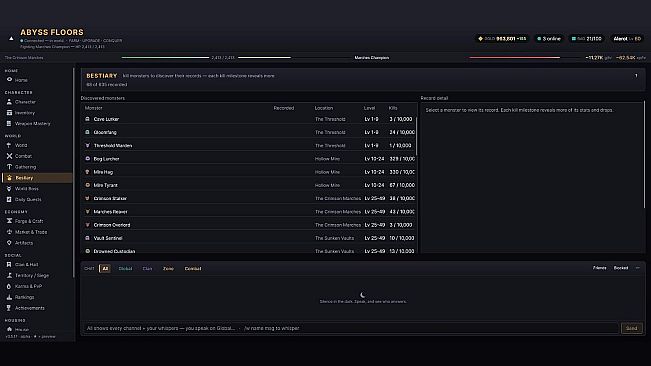Open Rankings in the sidebar
Image resolution: width=651 pixels, height=366 pixels.
pos(37,297)
